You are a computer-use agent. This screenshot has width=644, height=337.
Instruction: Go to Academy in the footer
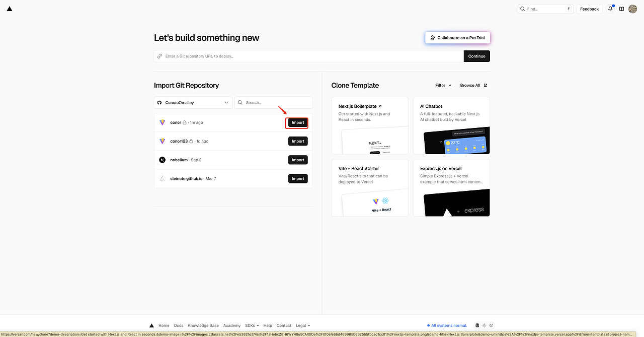coord(232,325)
